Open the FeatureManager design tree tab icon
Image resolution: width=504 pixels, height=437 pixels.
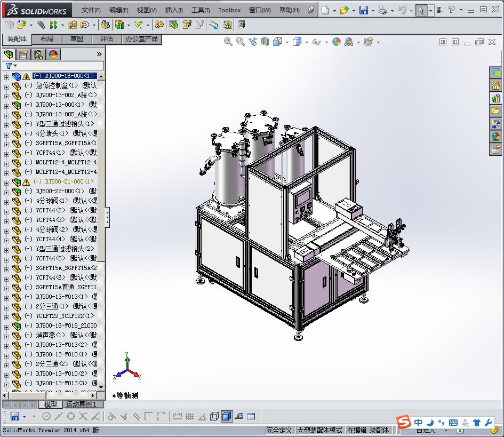(9, 54)
